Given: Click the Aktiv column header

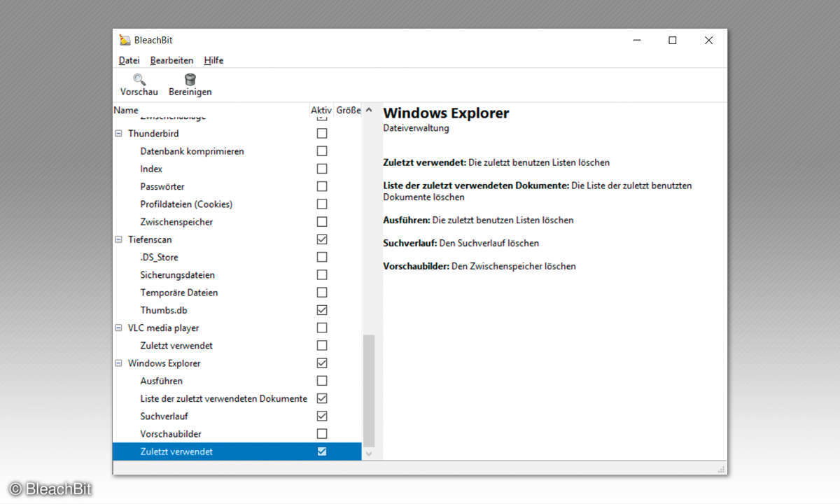Looking at the screenshot, I should pyautogui.click(x=321, y=110).
